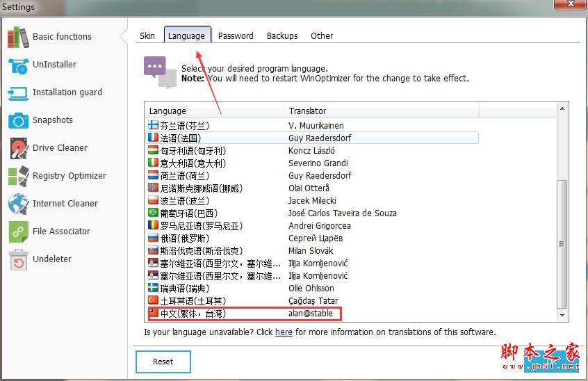The height and width of the screenshot is (381, 588).
Task: Select the 意大利语(意大利) language
Action: [193, 163]
